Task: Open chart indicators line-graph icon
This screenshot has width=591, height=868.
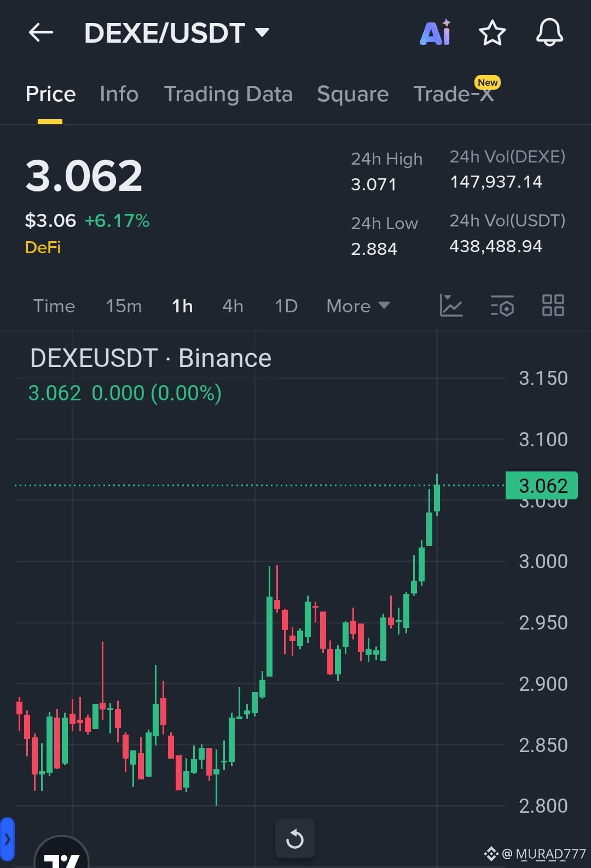Action: pos(451,305)
